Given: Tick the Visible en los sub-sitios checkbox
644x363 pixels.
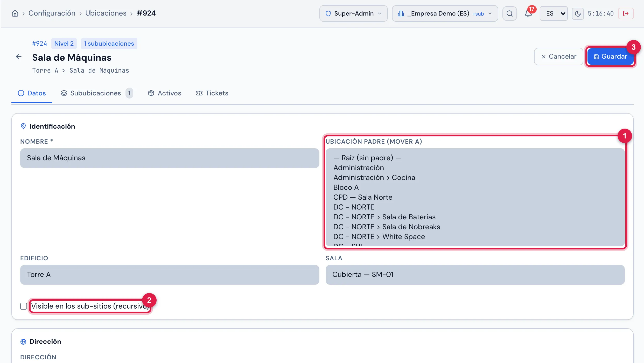Looking at the screenshot, I should [x=24, y=306].
